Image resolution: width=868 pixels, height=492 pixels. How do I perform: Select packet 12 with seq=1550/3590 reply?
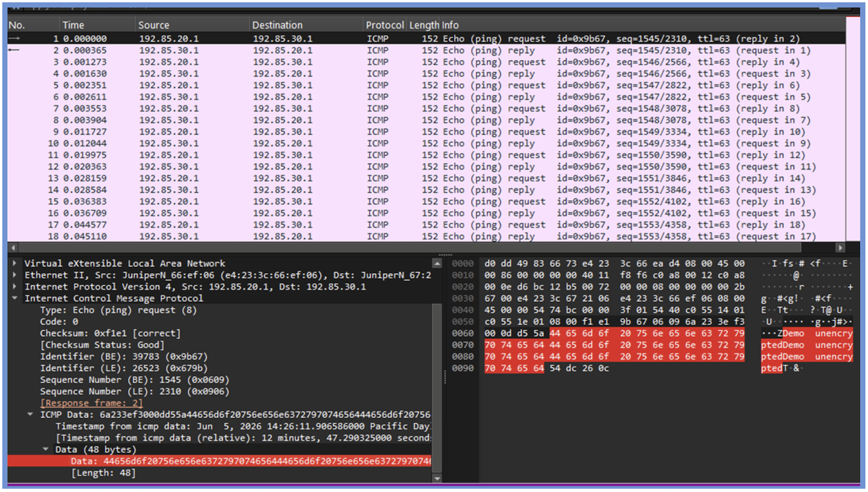[x=426, y=167]
